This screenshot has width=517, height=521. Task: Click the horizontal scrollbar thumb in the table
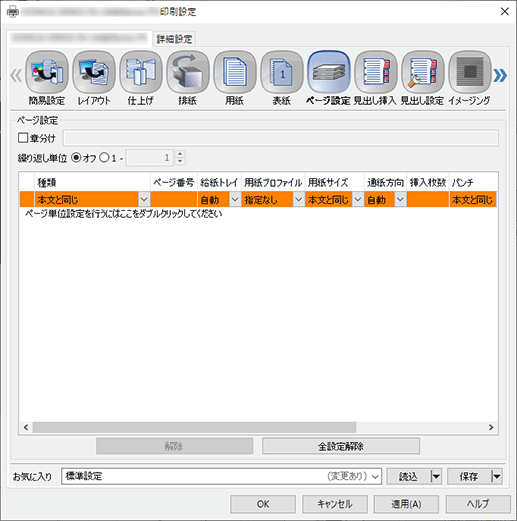[x=194, y=427]
